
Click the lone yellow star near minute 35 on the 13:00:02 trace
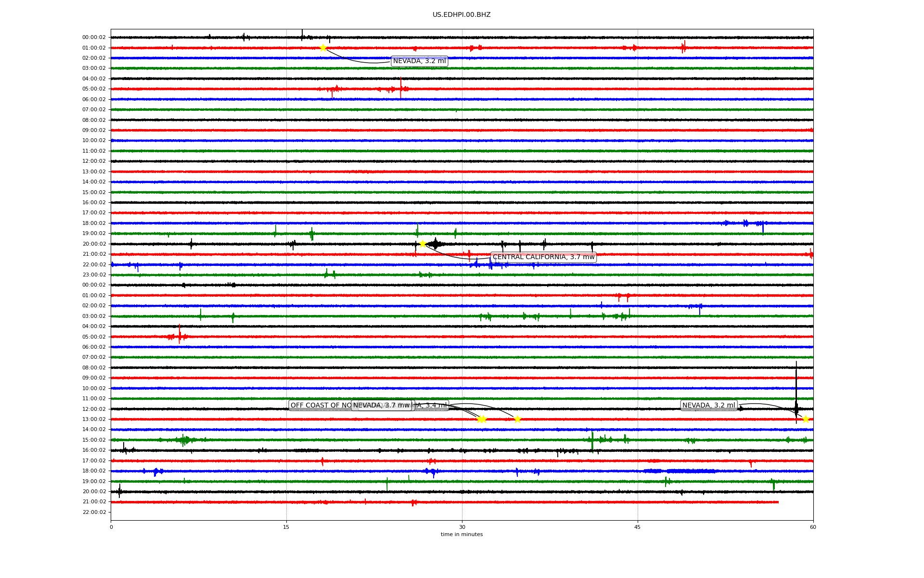click(x=517, y=419)
